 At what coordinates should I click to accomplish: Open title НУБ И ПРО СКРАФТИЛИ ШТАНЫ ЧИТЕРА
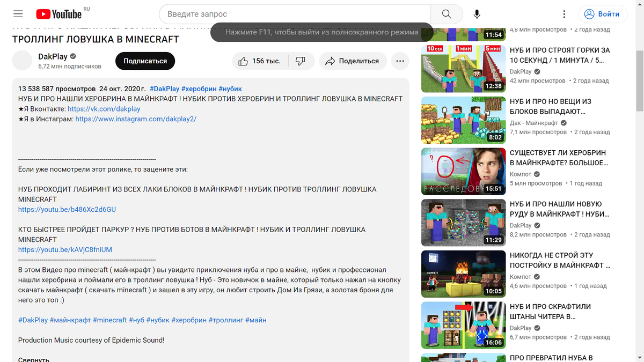point(550,312)
